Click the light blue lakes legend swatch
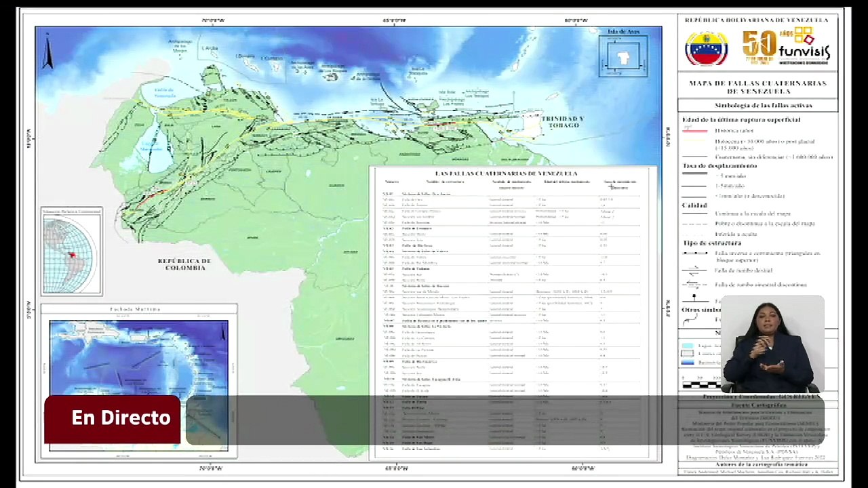This screenshot has width=868, height=488. (x=687, y=346)
